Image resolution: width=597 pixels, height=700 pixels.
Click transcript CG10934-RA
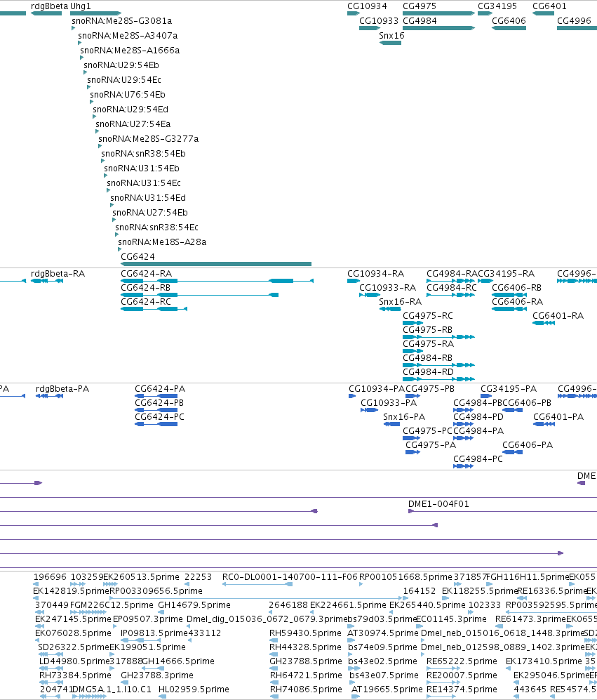coord(354,281)
